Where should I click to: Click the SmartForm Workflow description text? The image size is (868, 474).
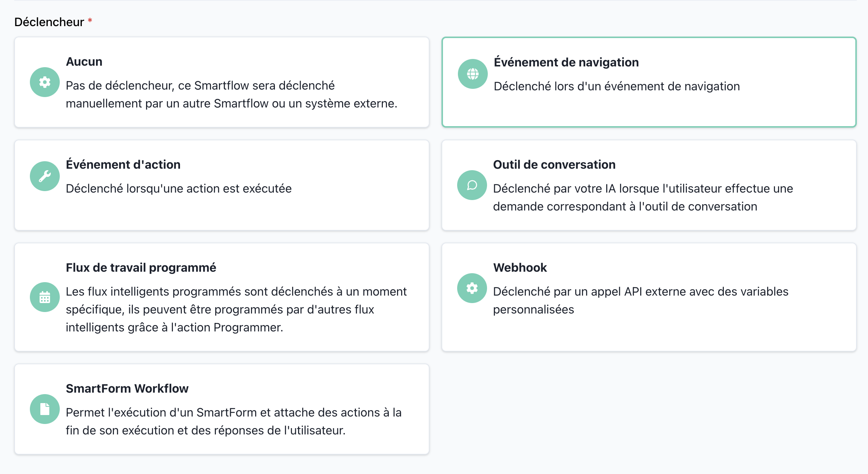(234, 421)
